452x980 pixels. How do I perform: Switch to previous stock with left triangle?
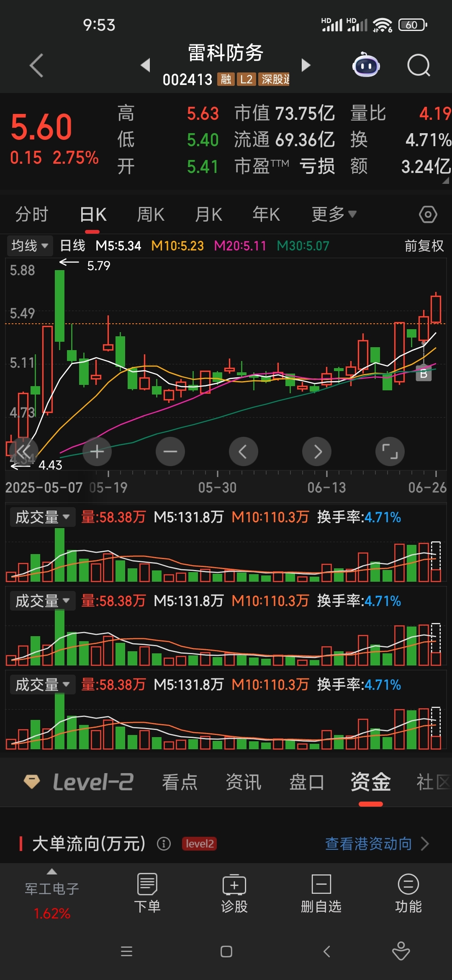(145, 65)
